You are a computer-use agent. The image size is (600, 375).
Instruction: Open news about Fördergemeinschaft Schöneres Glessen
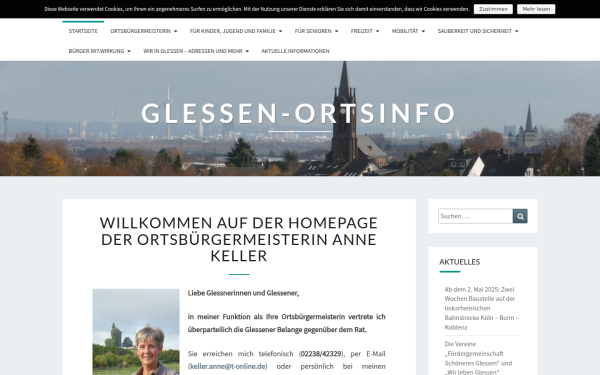pos(478,358)
